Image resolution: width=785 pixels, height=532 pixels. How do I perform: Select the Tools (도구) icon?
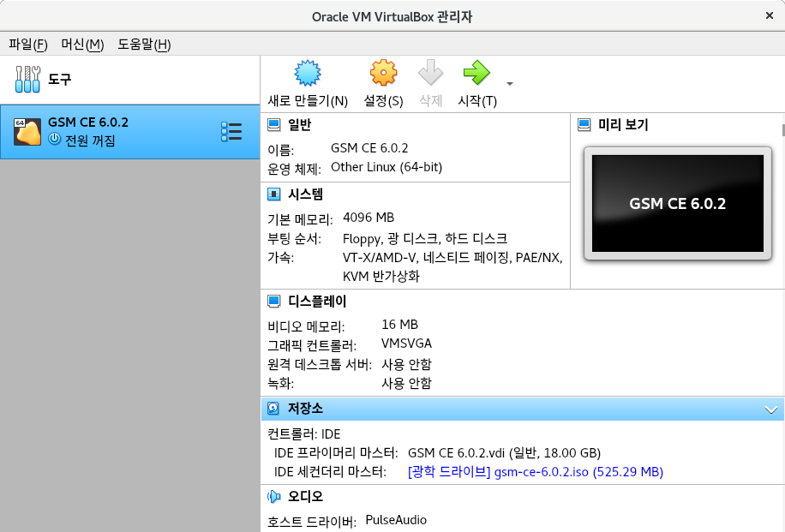[x=27, y=79]
